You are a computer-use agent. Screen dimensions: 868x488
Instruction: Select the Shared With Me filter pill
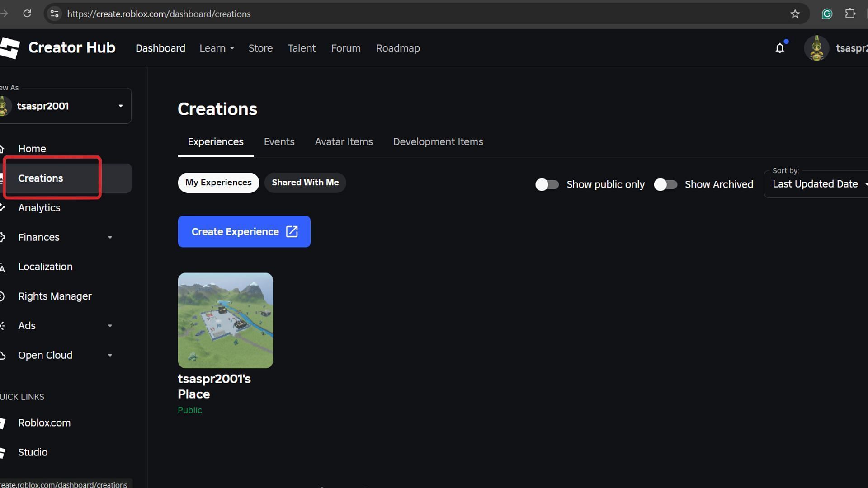(x=305, y=183)
